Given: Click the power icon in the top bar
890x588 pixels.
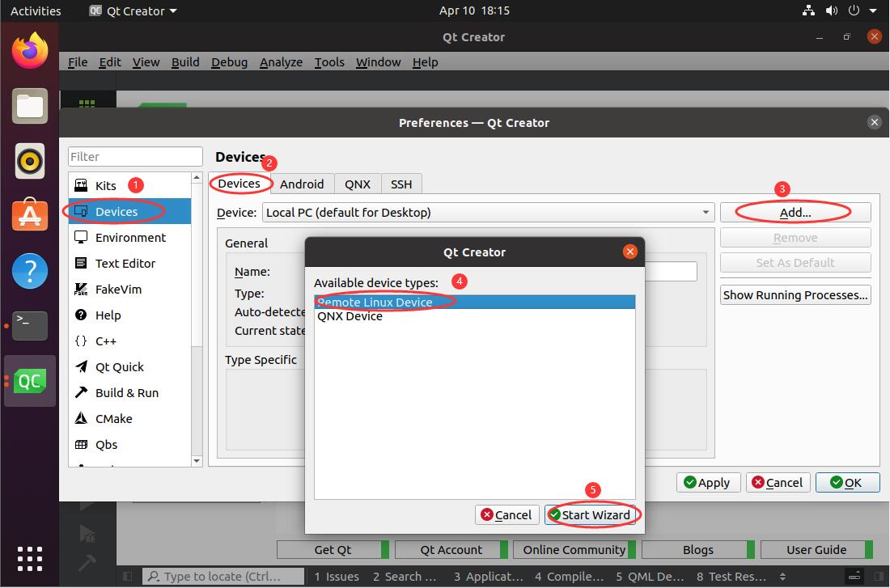Looking at the screenshot, I should 854,11.
